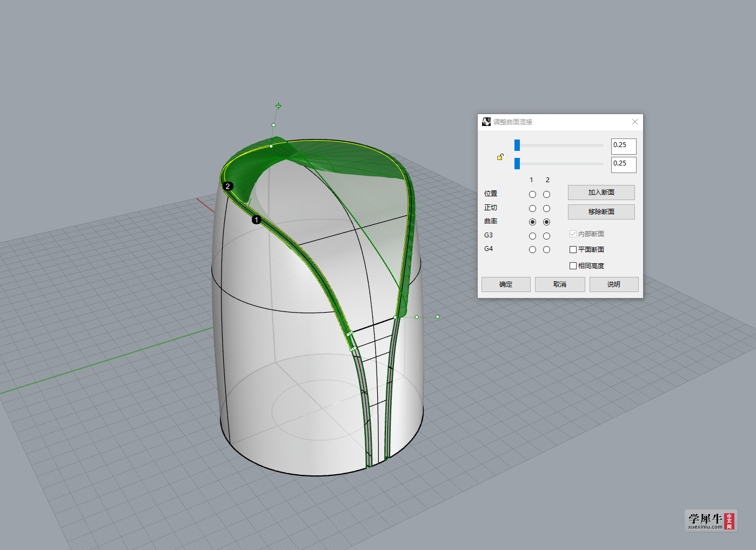The height and width of the screenshot is (550, 756).
Task: Select 位置 radio for edge 2
Action: coord(546,194)
